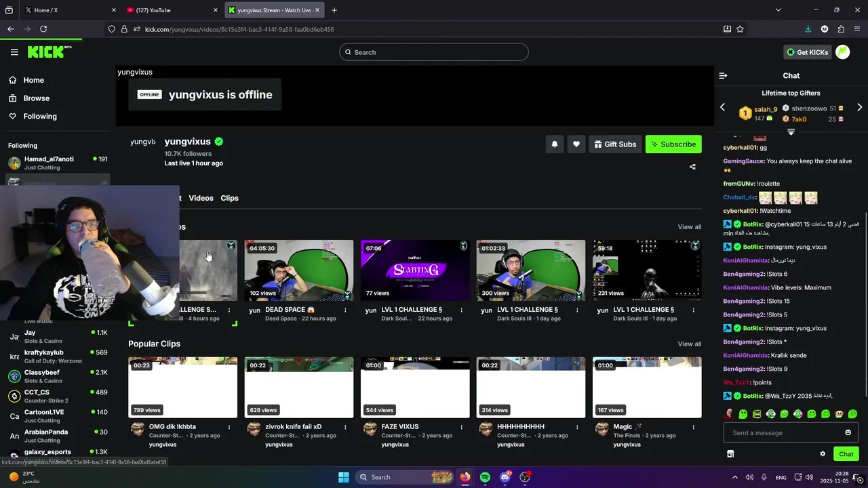
Task: Open Spotify from the taskbar
Action: 485,477
